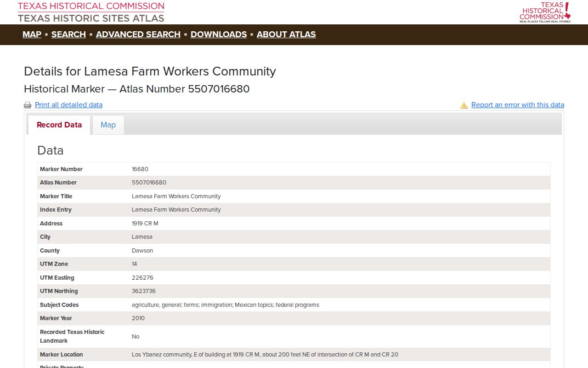
Task: Click the printer icon beside Print all detailed data
Action: coord(28,105)
